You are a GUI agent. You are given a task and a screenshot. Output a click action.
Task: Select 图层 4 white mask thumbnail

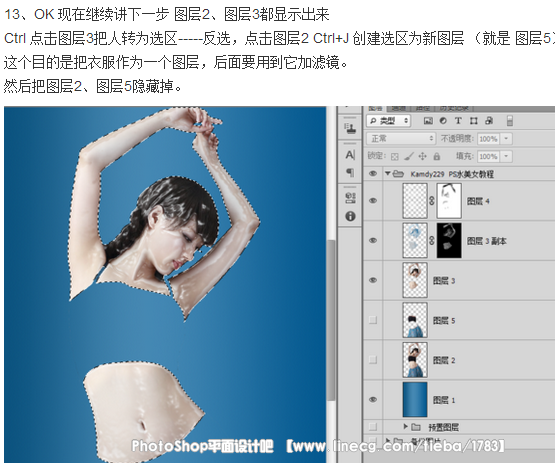[449, 201]
